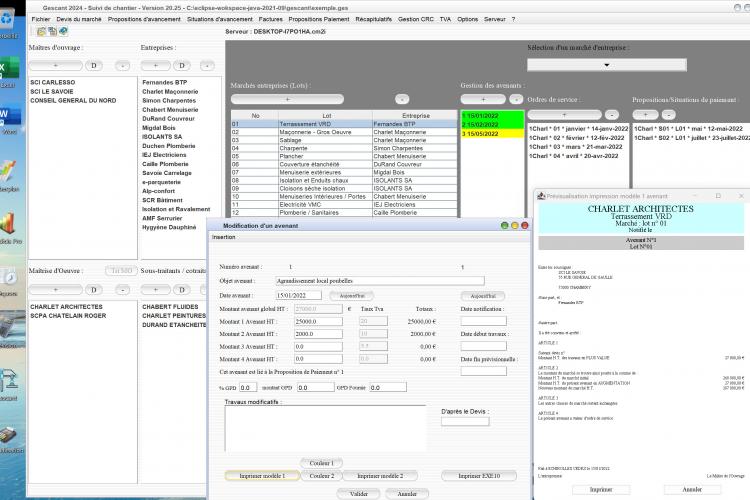The height and width of the screenshot is (500, 750).
Task: Click the copy documents toolbar icon
Action: [52, 32]
